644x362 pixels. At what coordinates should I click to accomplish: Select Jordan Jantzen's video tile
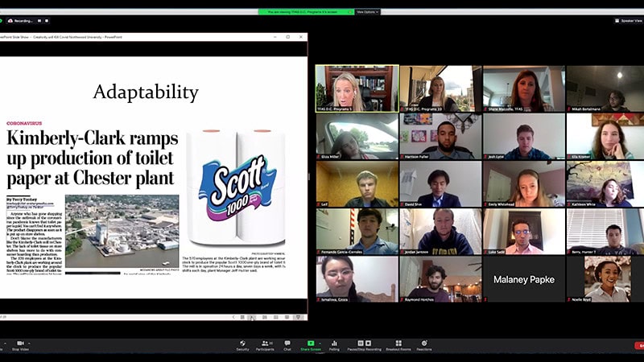(x=440, y=232)
